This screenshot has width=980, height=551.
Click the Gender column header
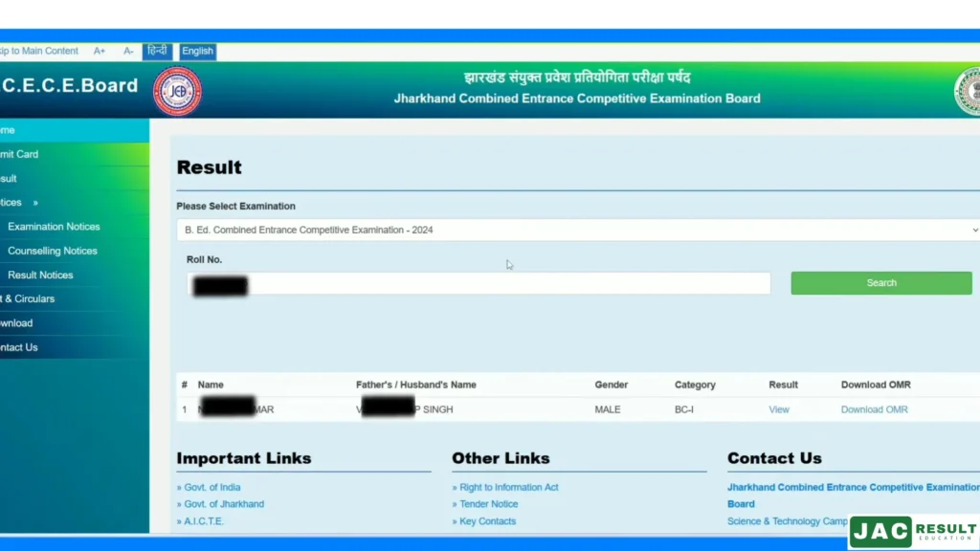[612, 385]
